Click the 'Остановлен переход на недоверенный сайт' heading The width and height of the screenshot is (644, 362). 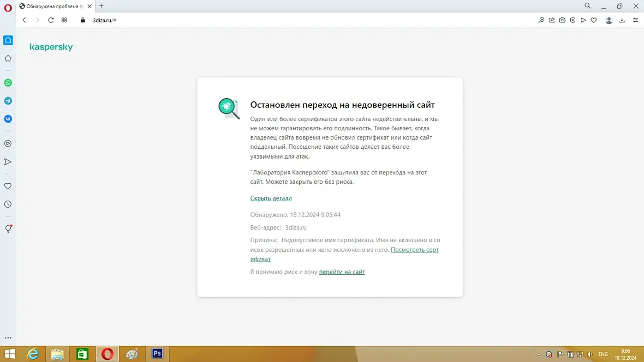click(343, 105)
